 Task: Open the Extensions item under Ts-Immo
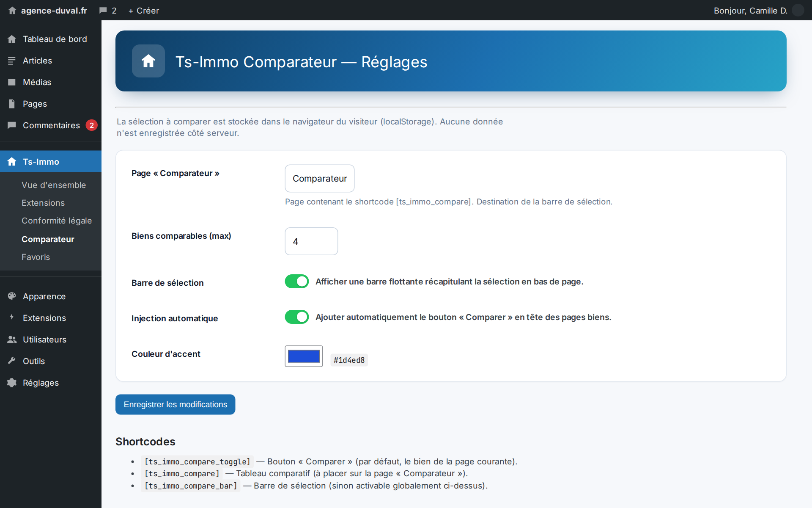point(43,203)
